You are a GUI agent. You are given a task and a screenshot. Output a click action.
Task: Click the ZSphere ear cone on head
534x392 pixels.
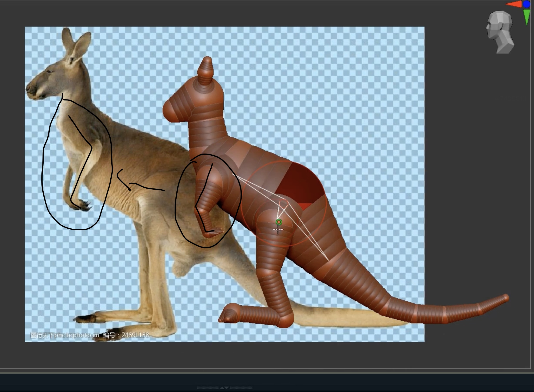click(x=206, y=71)
